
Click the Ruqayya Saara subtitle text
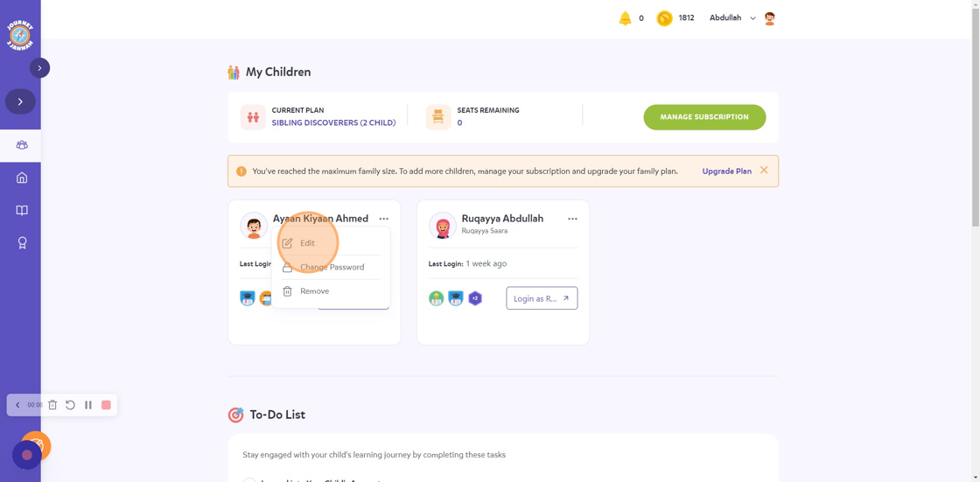coord(485,231)
